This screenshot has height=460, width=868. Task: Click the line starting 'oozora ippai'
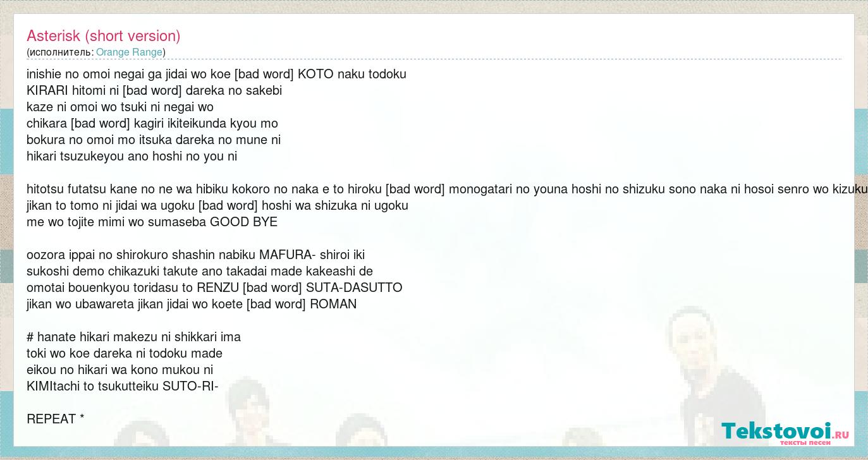point(195,255)
